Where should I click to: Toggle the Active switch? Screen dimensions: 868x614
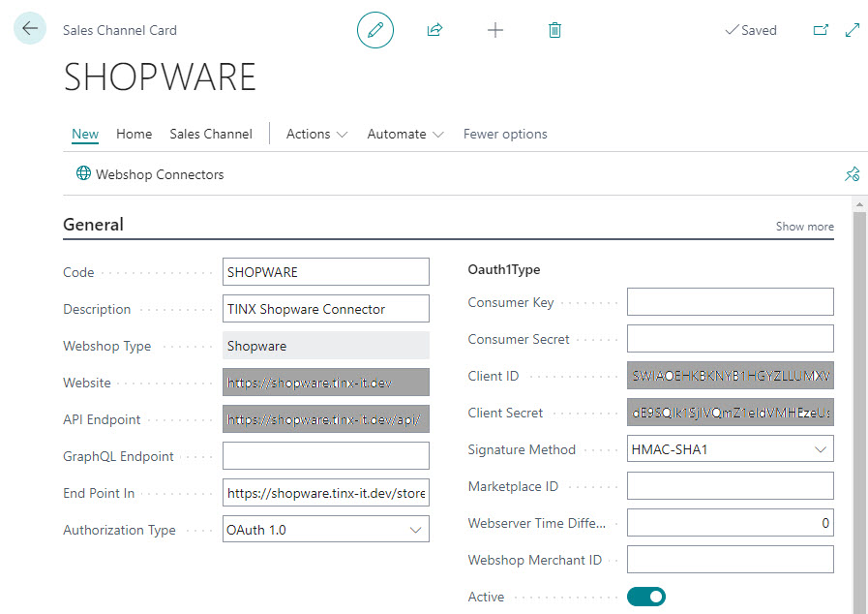click(x=646, y=597)
